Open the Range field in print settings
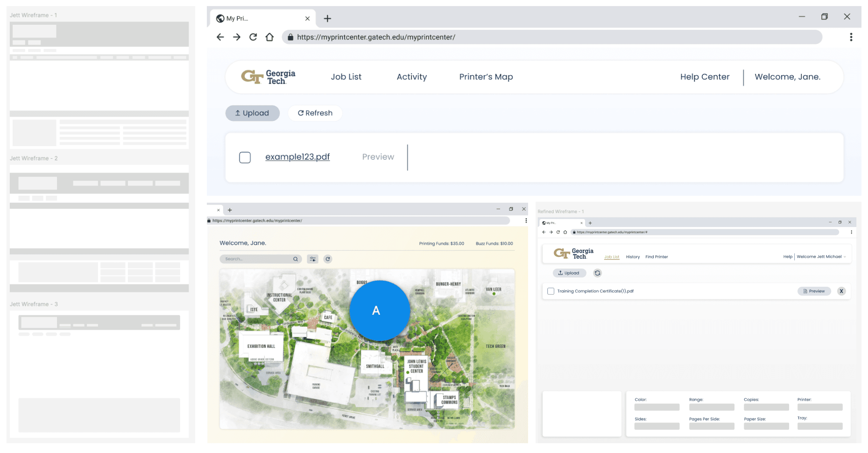 click(x=712, y=407)
